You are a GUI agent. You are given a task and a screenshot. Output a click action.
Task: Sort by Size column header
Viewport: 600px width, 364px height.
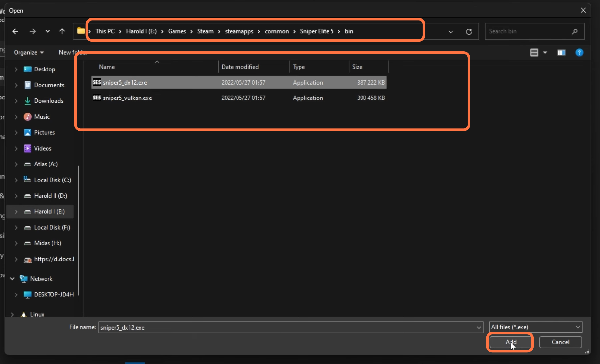coord(357,67)
